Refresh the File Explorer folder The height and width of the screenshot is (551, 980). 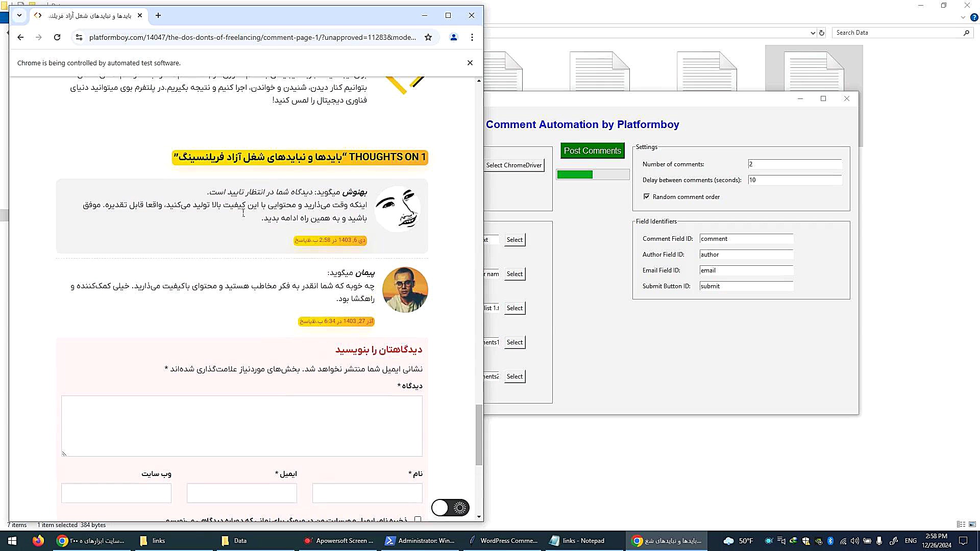point(822,33)
